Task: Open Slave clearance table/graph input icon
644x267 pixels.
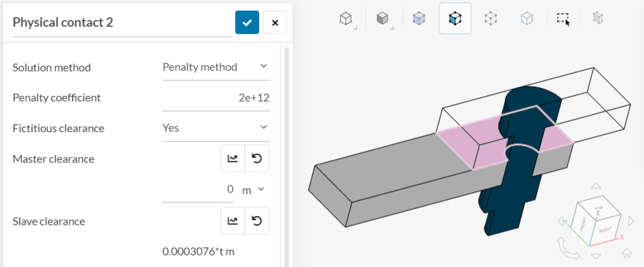Action: [232, 220]
